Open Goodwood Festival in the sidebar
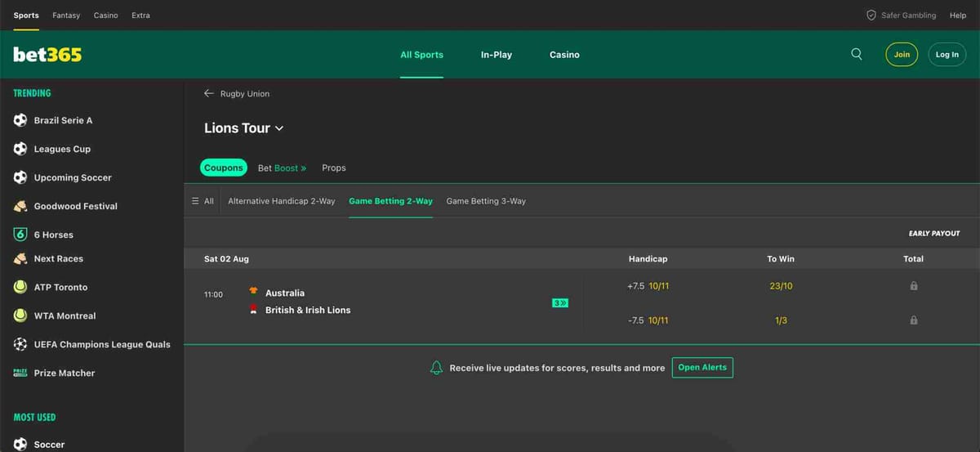980x452 pixels. pyautogui.click(x=76, y=206)
